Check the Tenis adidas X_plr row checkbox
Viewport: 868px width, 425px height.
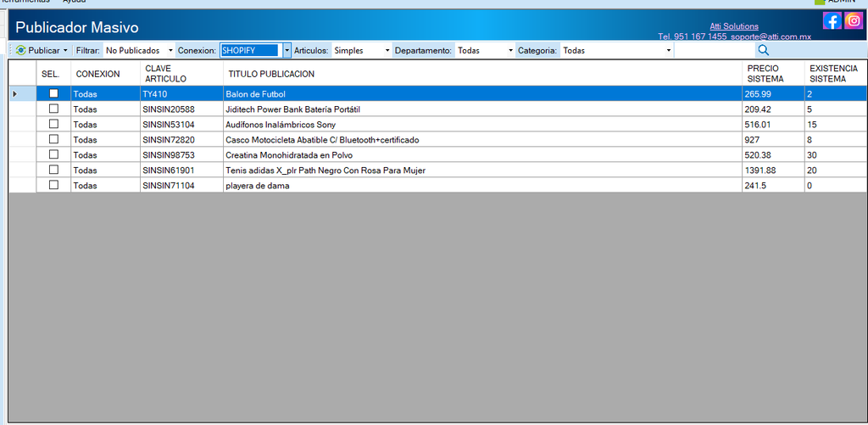click(53, 171)
